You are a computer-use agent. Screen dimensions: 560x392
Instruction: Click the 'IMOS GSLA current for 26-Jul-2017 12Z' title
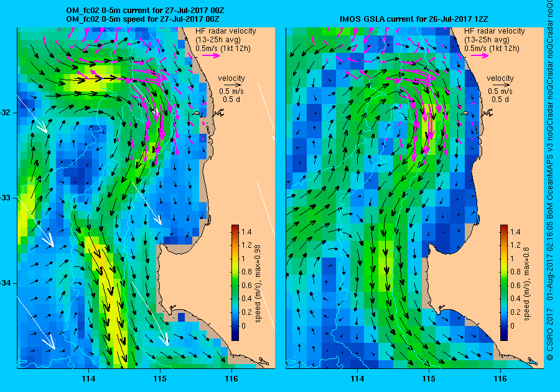click(x=414, y=19)
